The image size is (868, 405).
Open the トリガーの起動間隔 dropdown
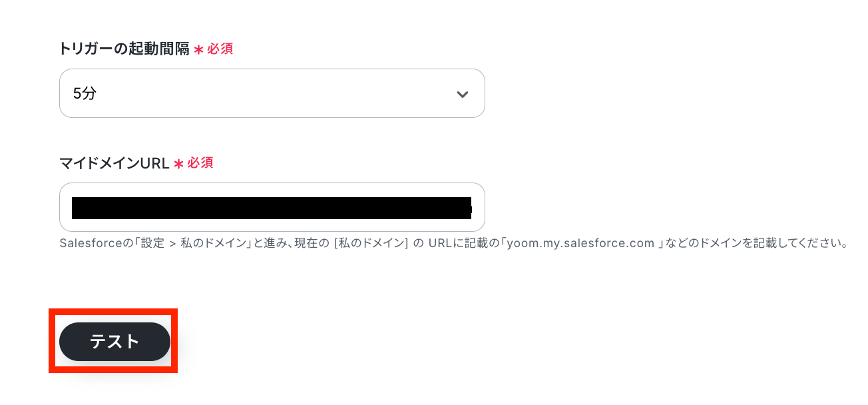(272, 93)
